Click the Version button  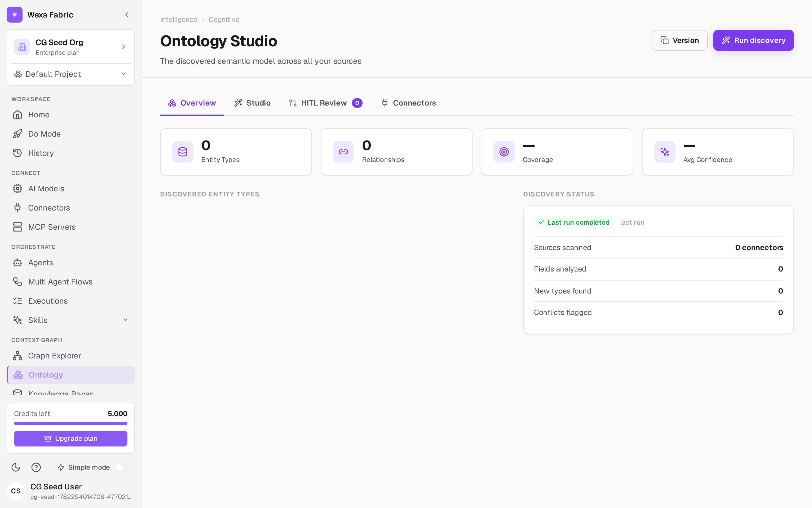tap(679, 40)
